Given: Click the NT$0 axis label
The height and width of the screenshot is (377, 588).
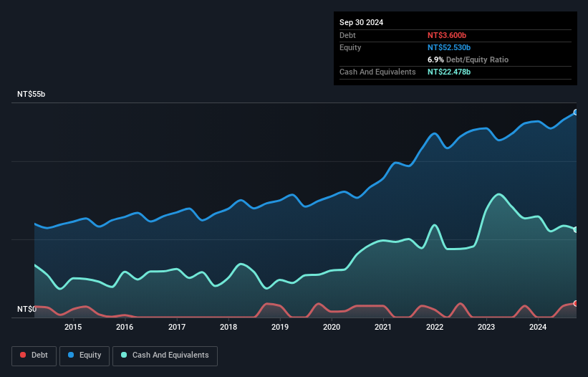Looking at the screenshot, I should (27, 309).
